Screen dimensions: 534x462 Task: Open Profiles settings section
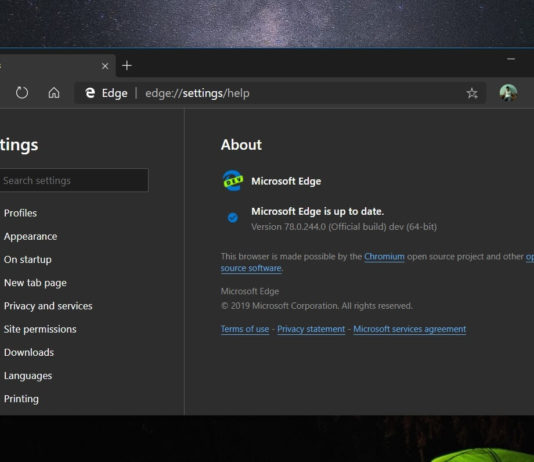(20, 213)
